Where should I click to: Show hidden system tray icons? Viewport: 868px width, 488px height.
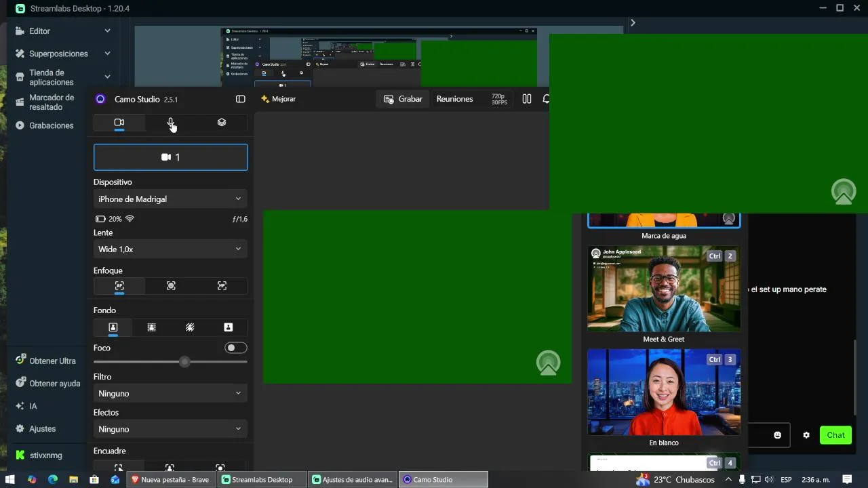tap(728, 479)
